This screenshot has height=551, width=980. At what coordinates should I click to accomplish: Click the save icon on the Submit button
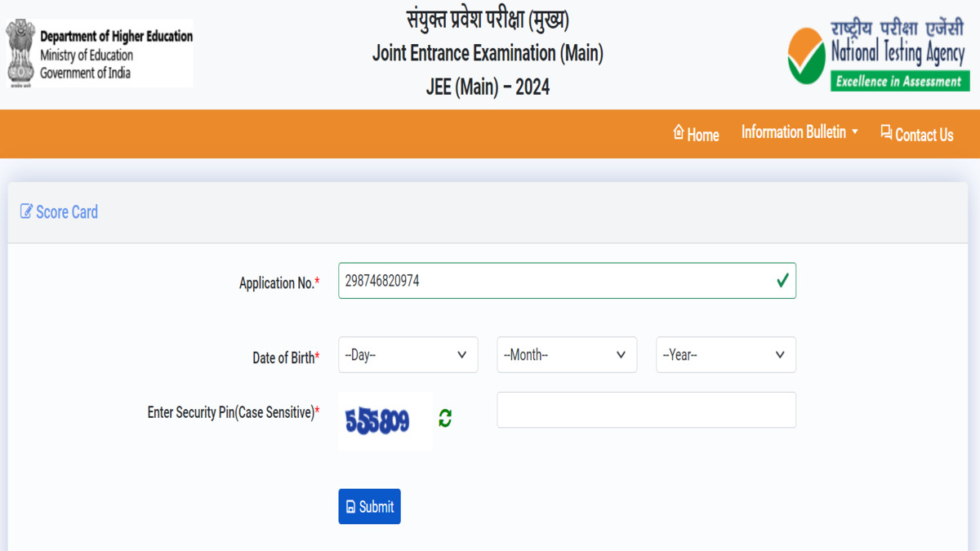(x=352, y=506)
